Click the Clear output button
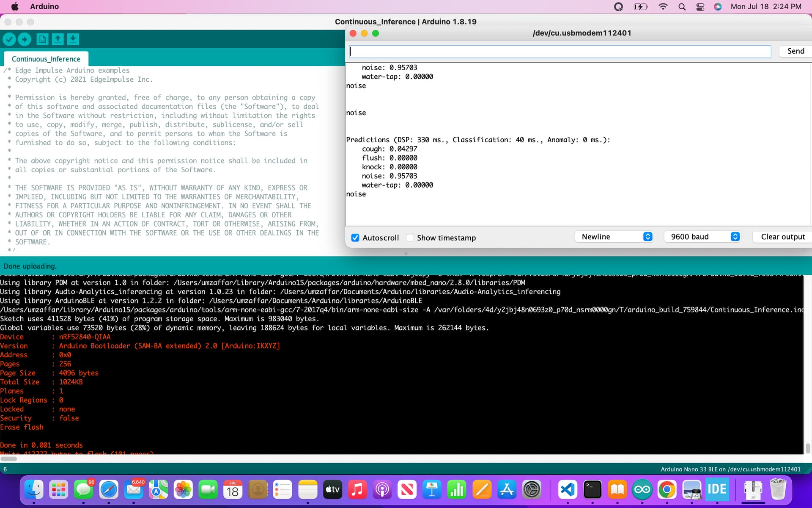Image resolution: width=812 pixels, height=508 pixels. coord(782,237)
